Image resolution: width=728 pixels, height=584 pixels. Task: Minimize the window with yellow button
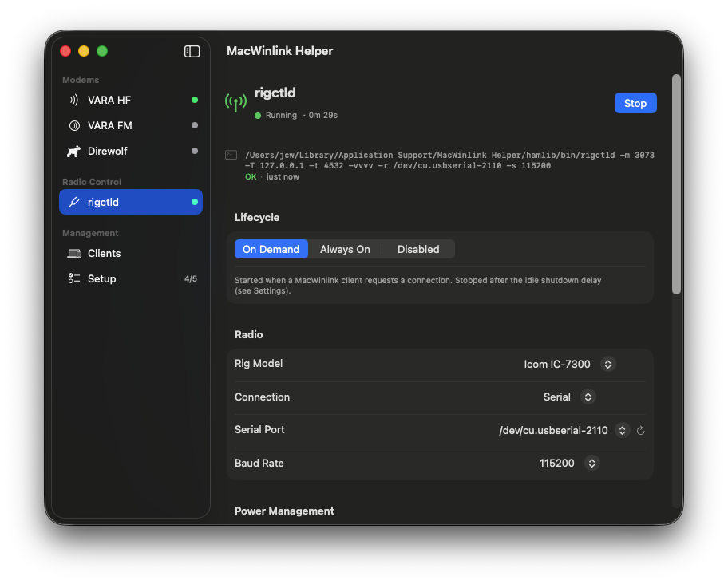(x=84, y=51)
